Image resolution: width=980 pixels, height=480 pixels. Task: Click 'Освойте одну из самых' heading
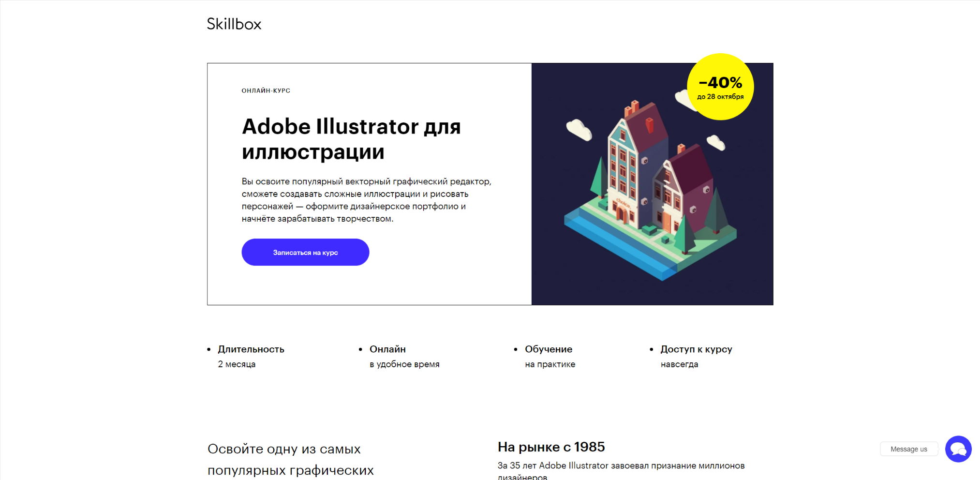pyautogui.click(x=291, y=459)
